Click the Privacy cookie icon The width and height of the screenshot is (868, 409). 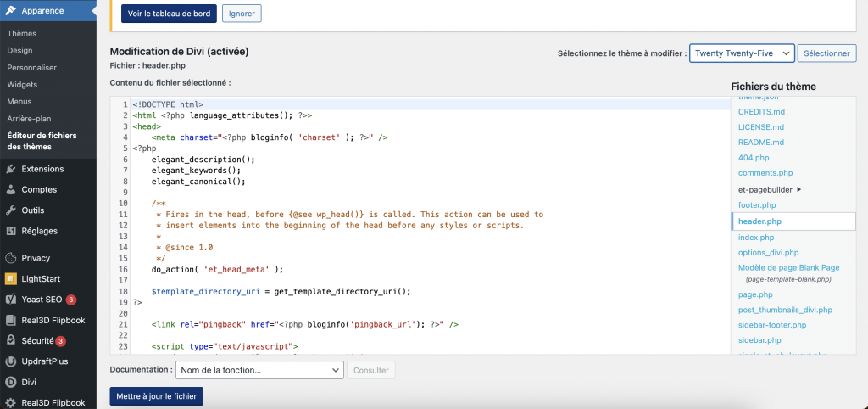10,258
